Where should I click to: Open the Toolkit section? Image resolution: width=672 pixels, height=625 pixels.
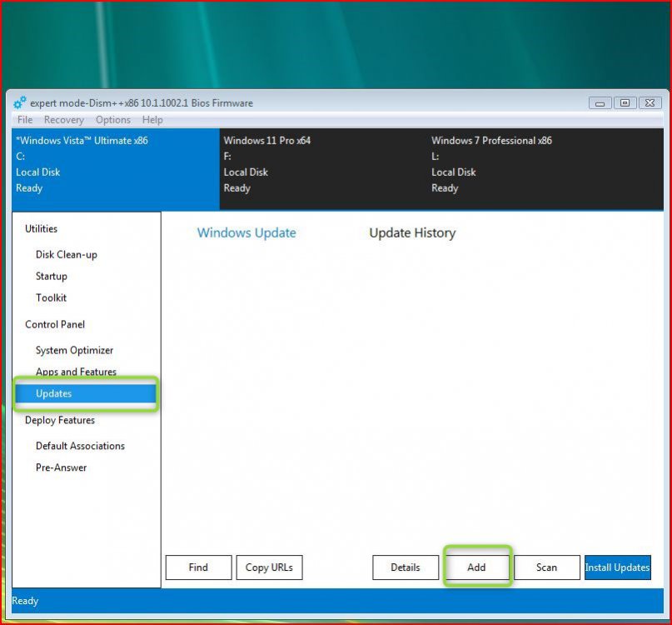coord(51,297)
